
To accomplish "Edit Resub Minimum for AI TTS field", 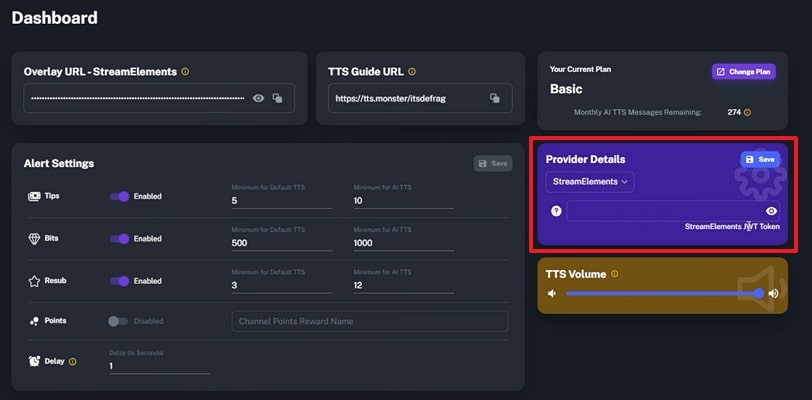I will pyautogui.click(x=404, y=285).
